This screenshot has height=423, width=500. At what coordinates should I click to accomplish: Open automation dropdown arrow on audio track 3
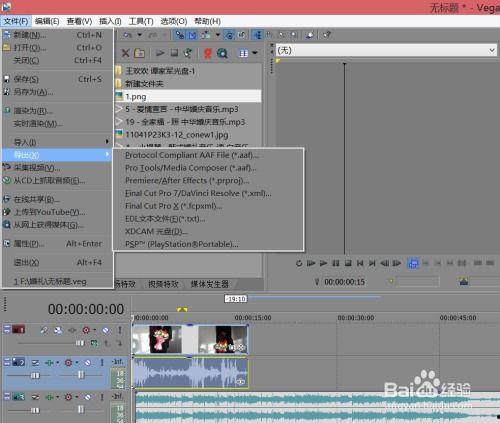tap(77, 397)
